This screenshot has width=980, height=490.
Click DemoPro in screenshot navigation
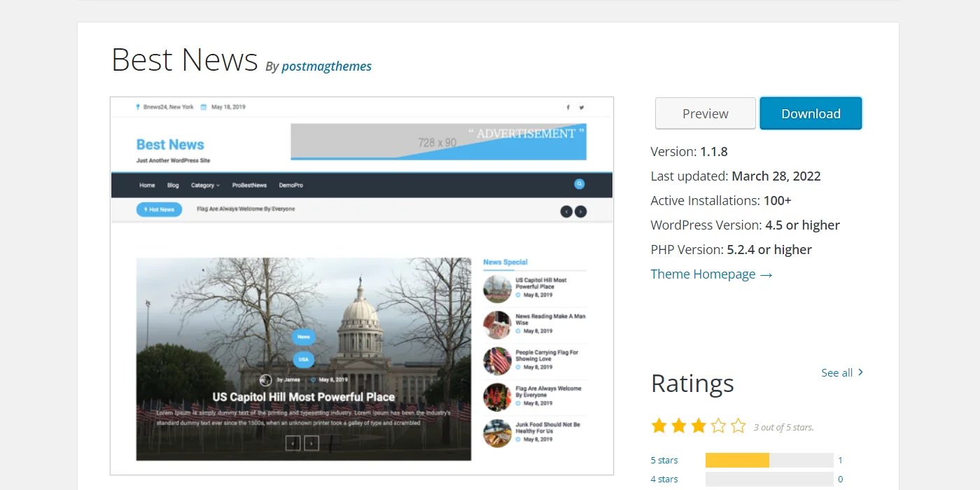[291, 185]
